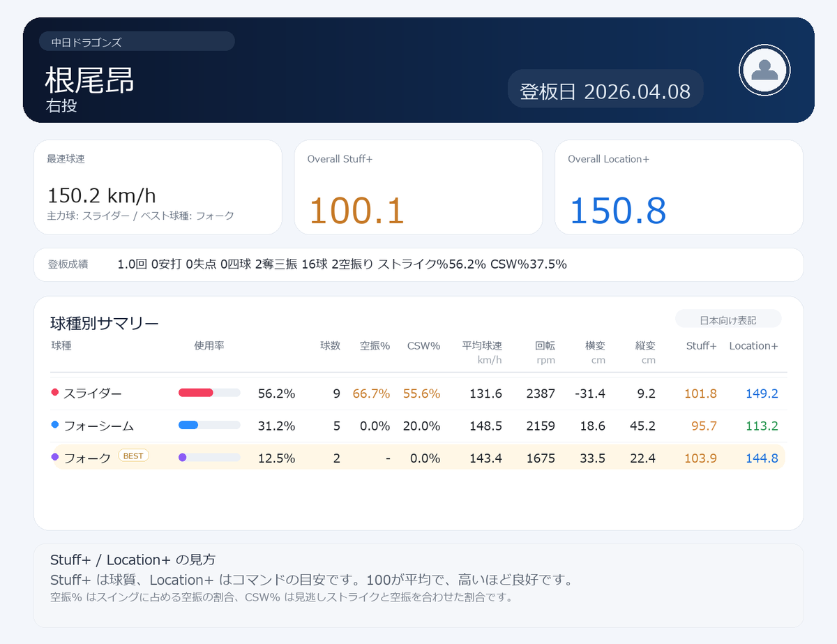837x644 pixels.
Task: Click the フォーシーム pitch name
Action: point(98,426)
